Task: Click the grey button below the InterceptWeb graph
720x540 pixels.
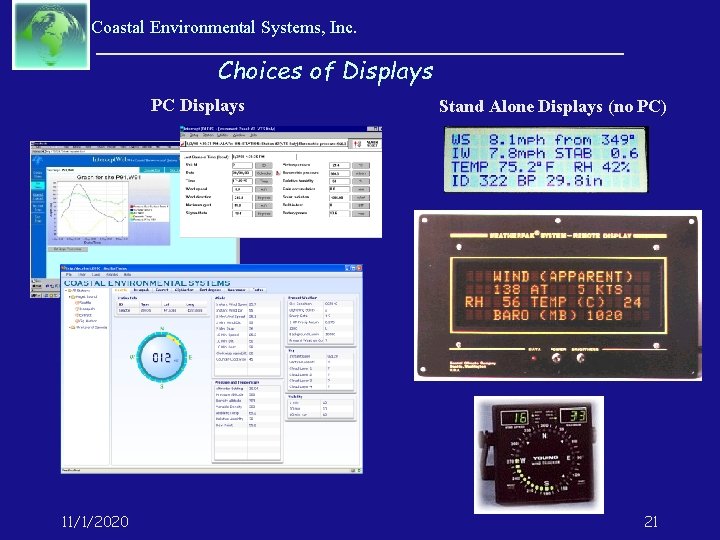Action: pos(68,249)
